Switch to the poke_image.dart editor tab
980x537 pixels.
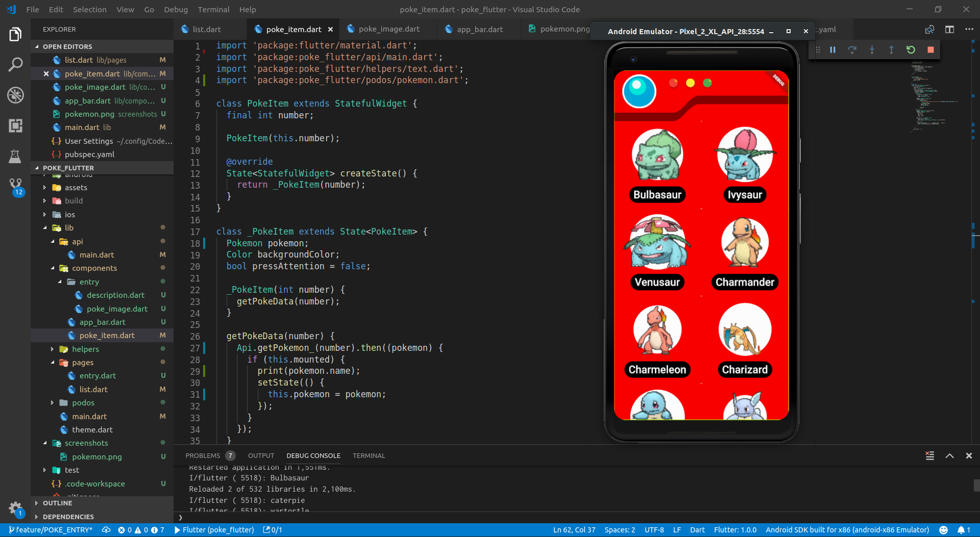coord(389,29)
